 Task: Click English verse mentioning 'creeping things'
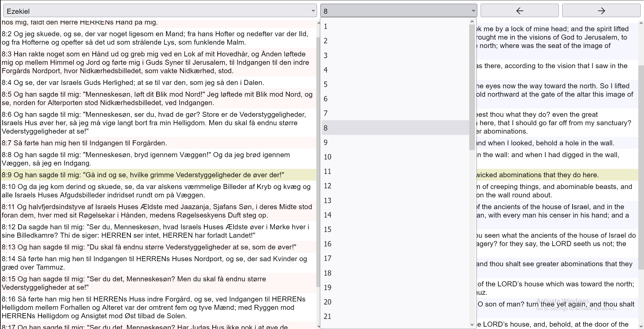point(557,191)
